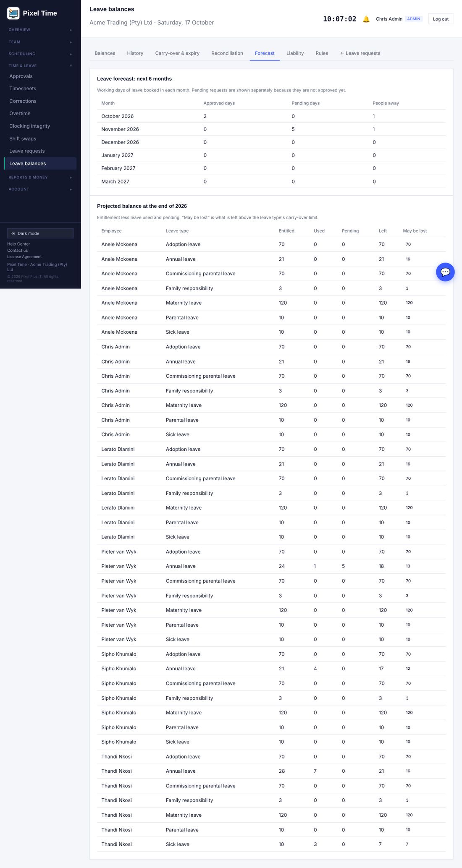Click the clock showing 10:07:02
Image resolution: width=462 pixels, height=868 pixels.
tap(339, 19)
